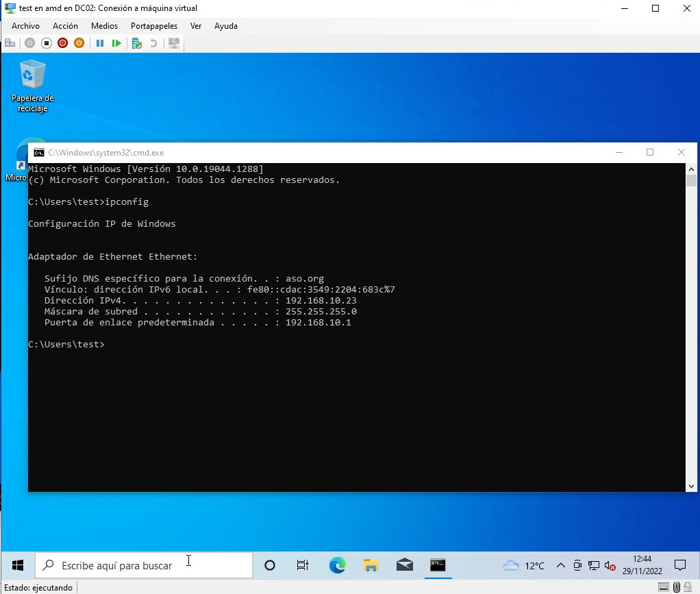Click the Enhanced Session toolbar icon
The height and width of the screenshot is (594, 700).
[x=174, y=43]
